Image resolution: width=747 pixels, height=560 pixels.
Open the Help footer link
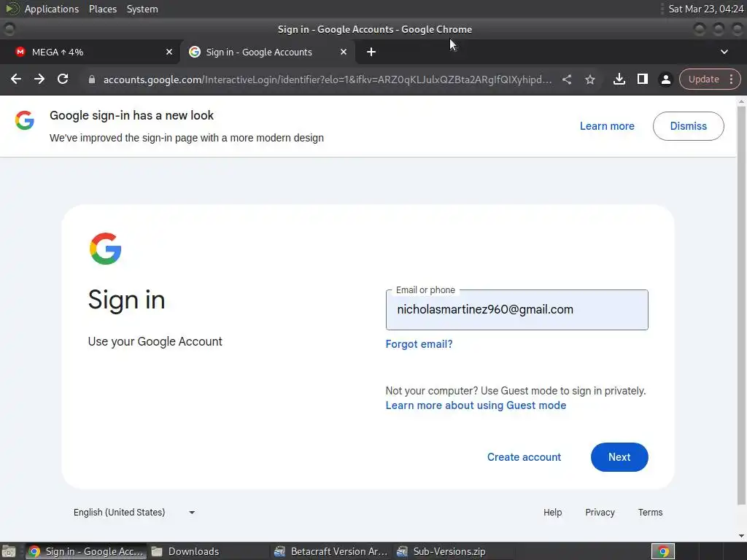(553, 513)
